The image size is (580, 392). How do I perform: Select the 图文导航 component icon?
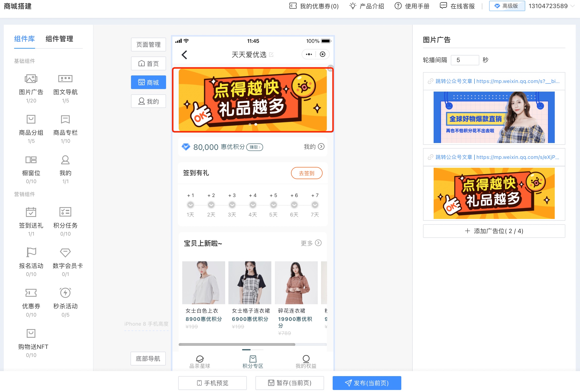pos(65,79)
